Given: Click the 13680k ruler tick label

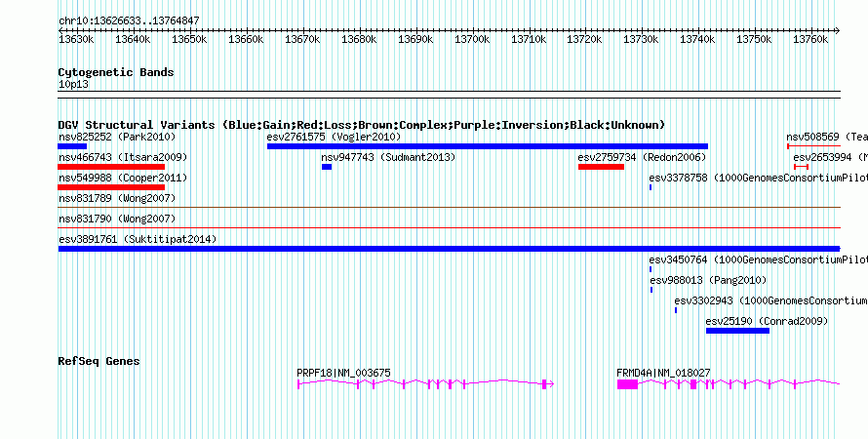Looking at the screenshot, I should 358,40.
